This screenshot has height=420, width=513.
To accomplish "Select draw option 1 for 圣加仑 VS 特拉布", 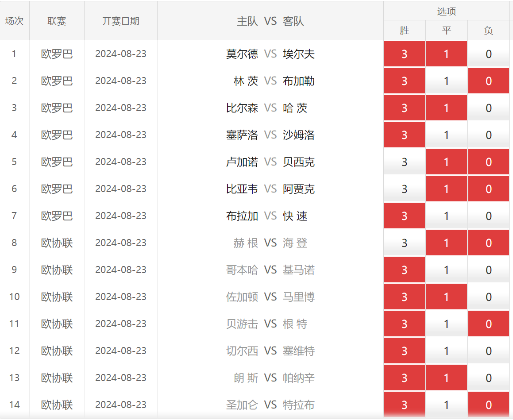I will [x=446, y=405].
